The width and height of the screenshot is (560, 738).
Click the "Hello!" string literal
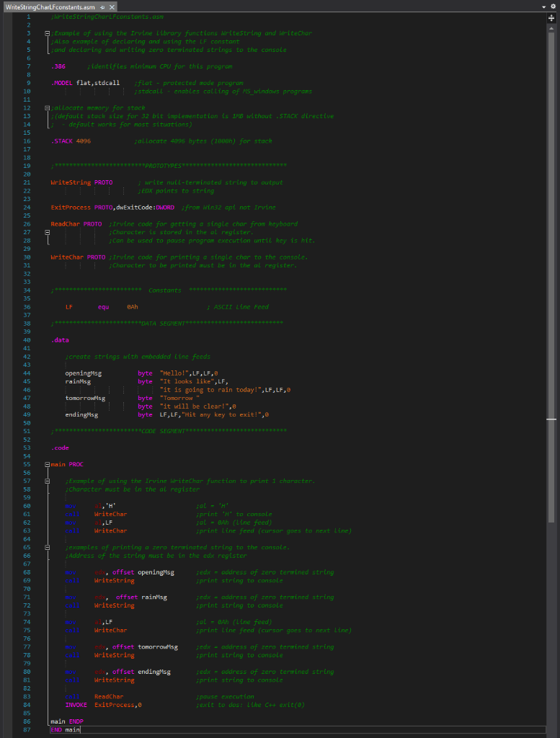point(174,373)
